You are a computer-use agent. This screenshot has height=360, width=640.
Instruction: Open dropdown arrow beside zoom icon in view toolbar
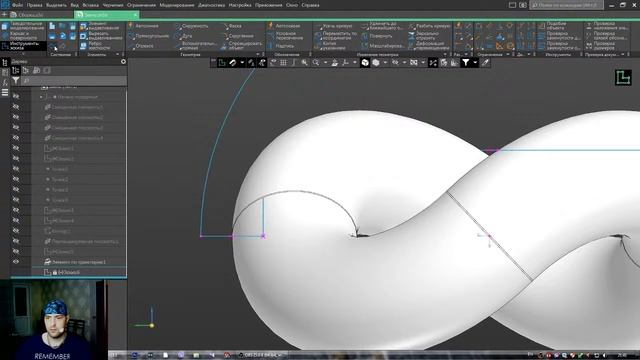pos(325,62)
